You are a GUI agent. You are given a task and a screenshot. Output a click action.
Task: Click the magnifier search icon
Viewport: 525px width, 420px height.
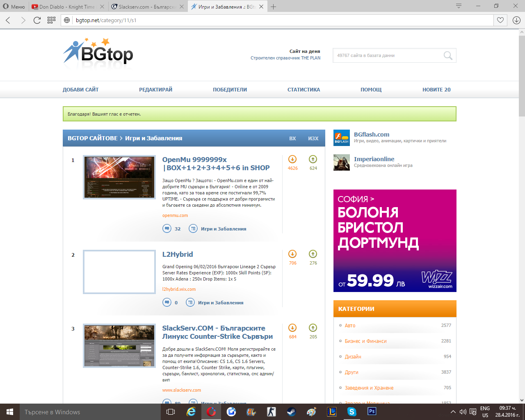pyautogui.click(x=448, y=55)
